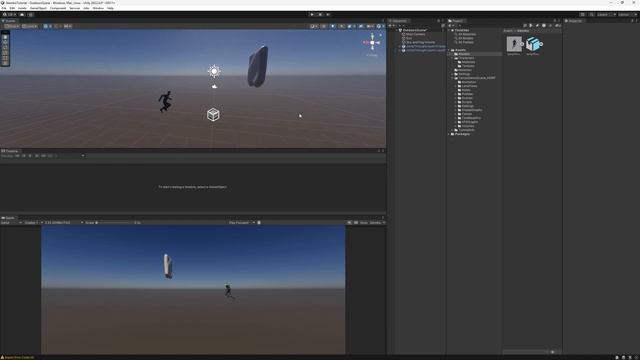
Task: Select the Materials folder in the Project tree
Action: tap(469, 62)
